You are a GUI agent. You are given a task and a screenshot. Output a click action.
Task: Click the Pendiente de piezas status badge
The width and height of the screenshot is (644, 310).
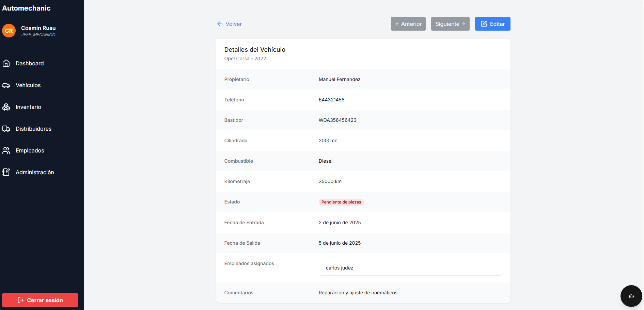pyautogui.click(x=341, y=202)
